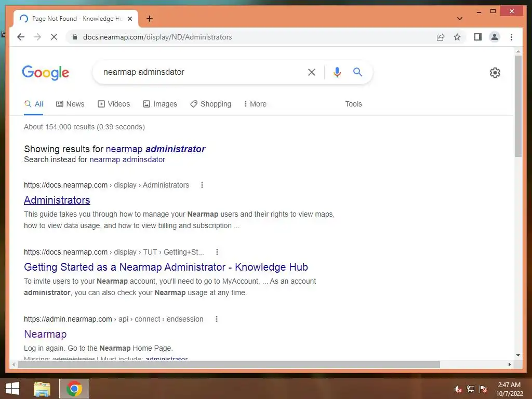Go back to the previous page
This screenshot has height=399, width=532.
tap(21, 37)
